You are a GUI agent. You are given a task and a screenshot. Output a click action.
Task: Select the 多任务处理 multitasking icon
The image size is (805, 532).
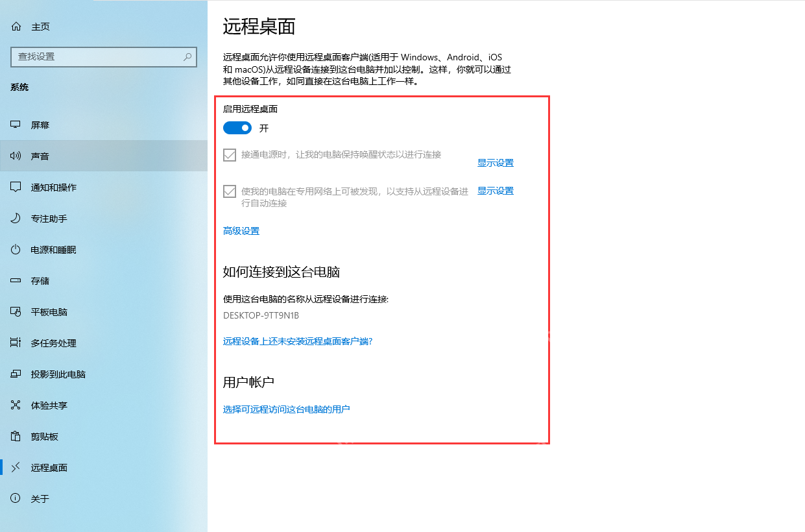(16, 343)
